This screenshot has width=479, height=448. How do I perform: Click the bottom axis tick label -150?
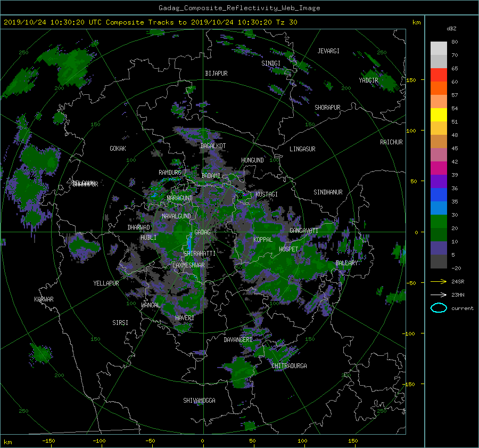tap(48, 441)
